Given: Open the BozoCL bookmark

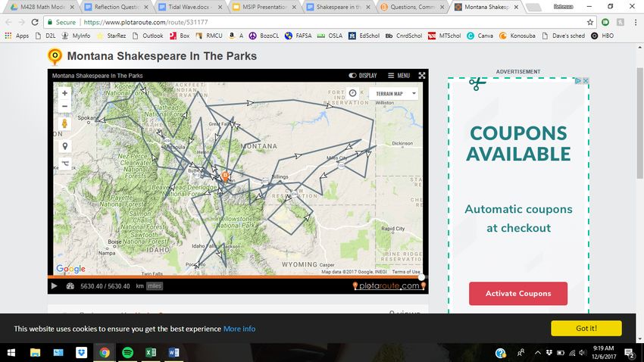Looking at the screenshot, I should point(264,36).
